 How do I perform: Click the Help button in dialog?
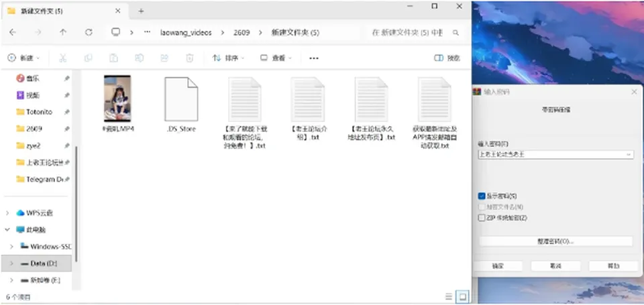pos(614,266)
